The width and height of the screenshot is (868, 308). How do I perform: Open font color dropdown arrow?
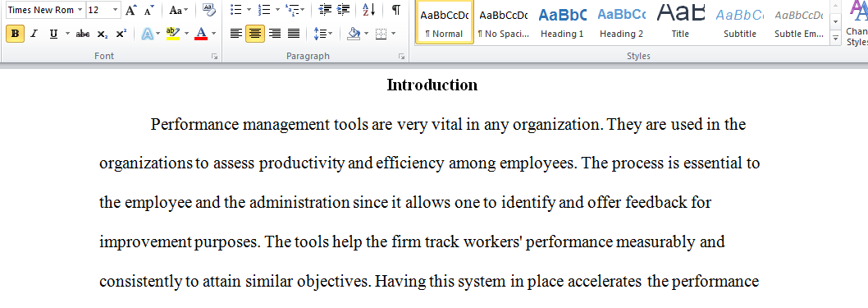point(213,34)
